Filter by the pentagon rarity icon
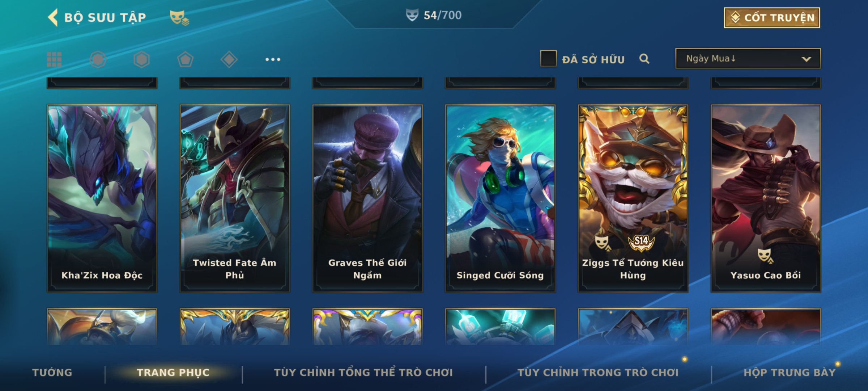The image size is (868, 391). coord(185,59)
